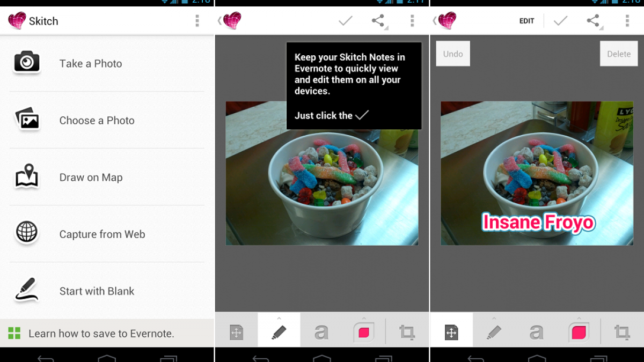
Task: Go back via heart logo in middle screen
Action: point(231,21)
